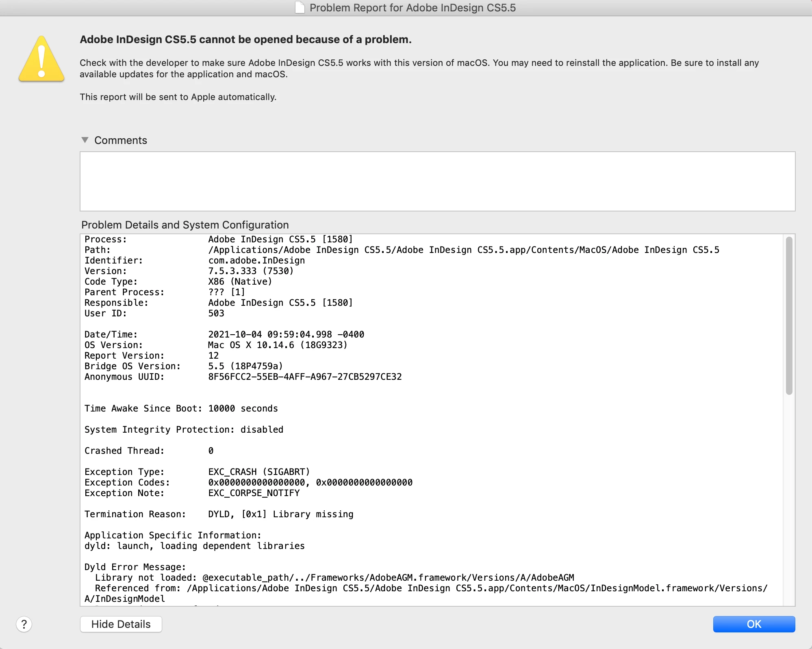Click the document proxy icon in title bar
The image size is (812, 649).
[x=300, y=8]
